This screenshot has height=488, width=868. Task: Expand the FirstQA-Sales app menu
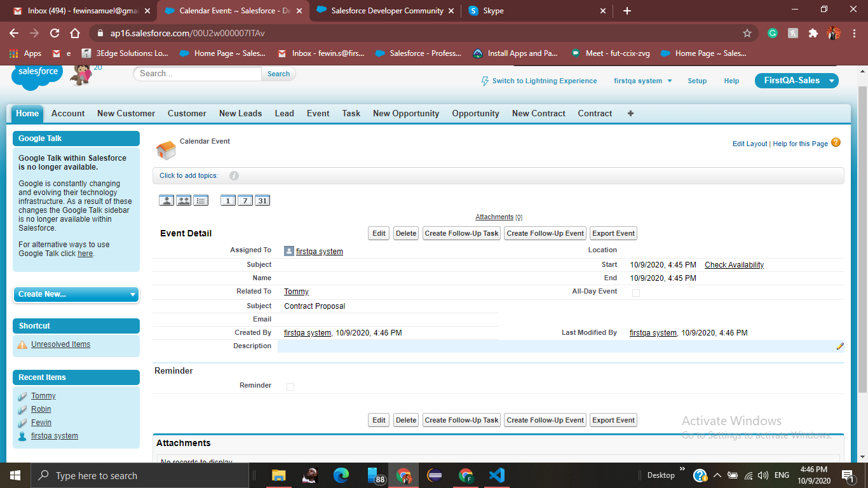[796, 81]
